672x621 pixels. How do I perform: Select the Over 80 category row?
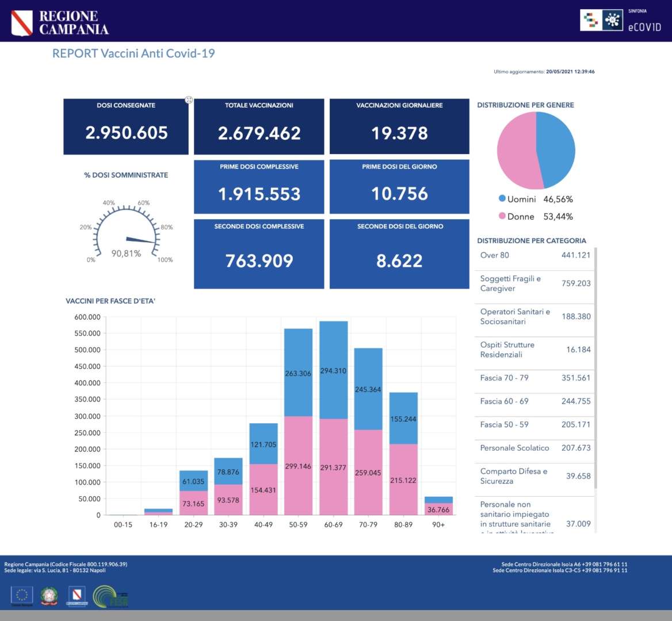pos(534,255)
